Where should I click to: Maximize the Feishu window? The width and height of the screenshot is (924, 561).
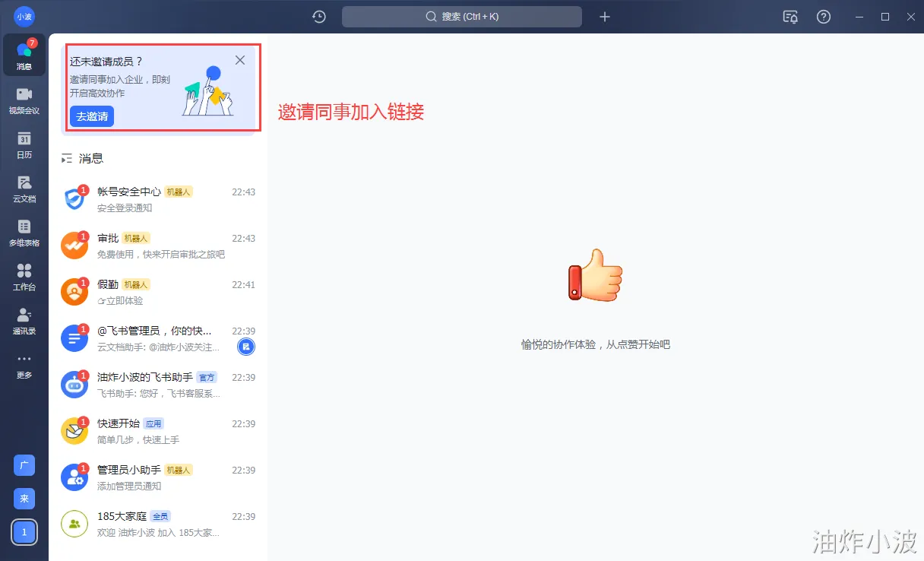[885, 17]
